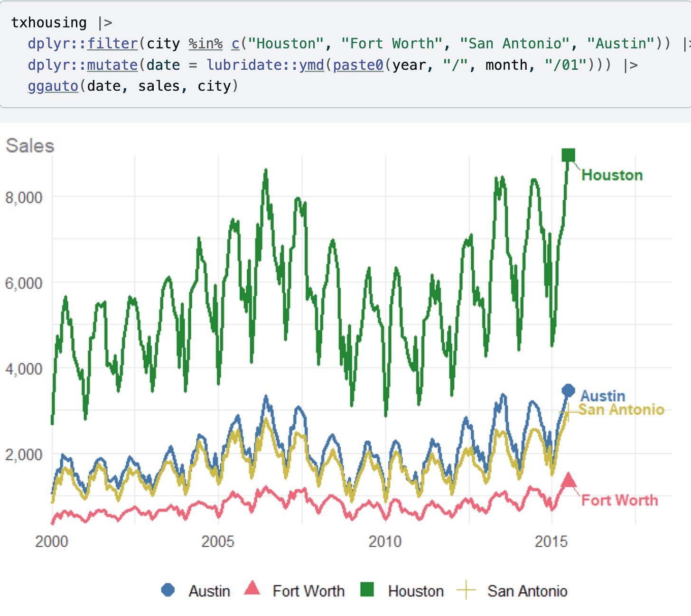Click the 'Sales' y-axis title

click(x=30, y=146)
